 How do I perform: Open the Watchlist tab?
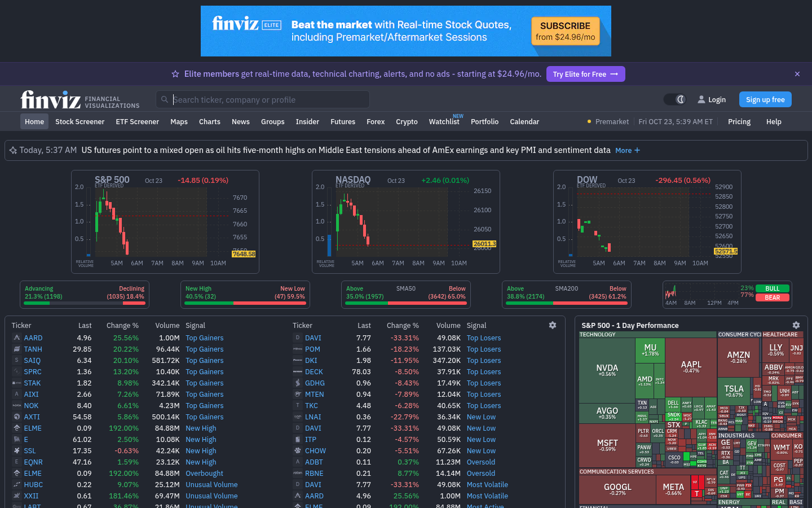pos(444,121)
